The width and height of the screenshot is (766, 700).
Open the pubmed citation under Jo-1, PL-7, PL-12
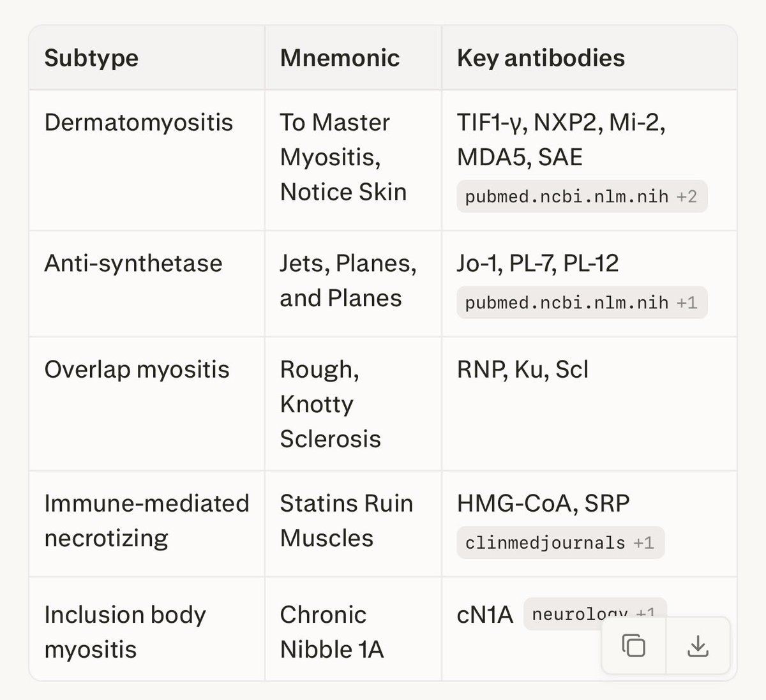pos(582,302)
